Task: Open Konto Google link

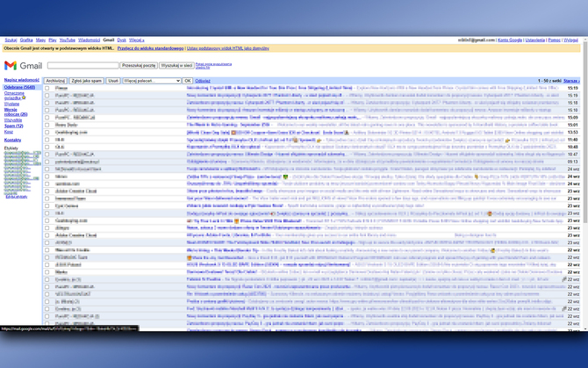Action: [510, 40]
